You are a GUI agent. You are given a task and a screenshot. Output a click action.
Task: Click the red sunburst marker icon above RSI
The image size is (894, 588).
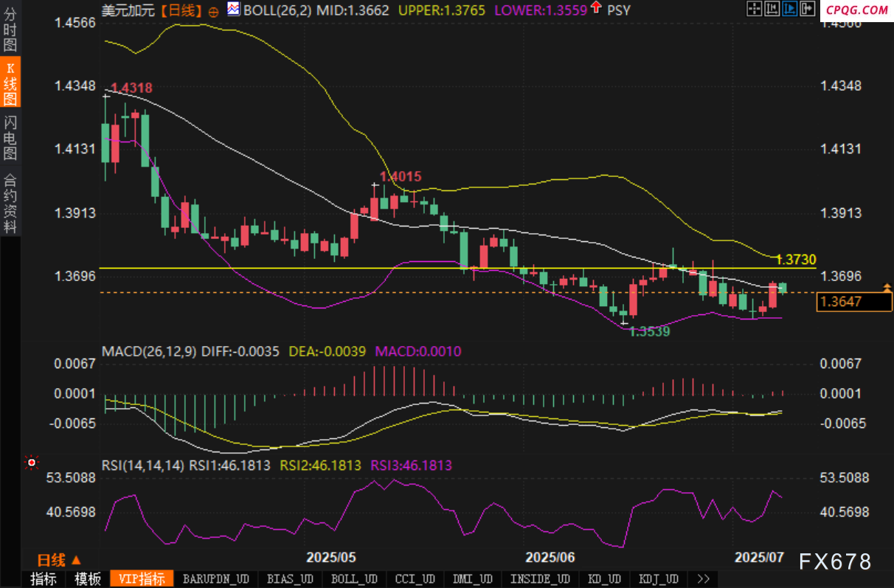pos(32,463)
